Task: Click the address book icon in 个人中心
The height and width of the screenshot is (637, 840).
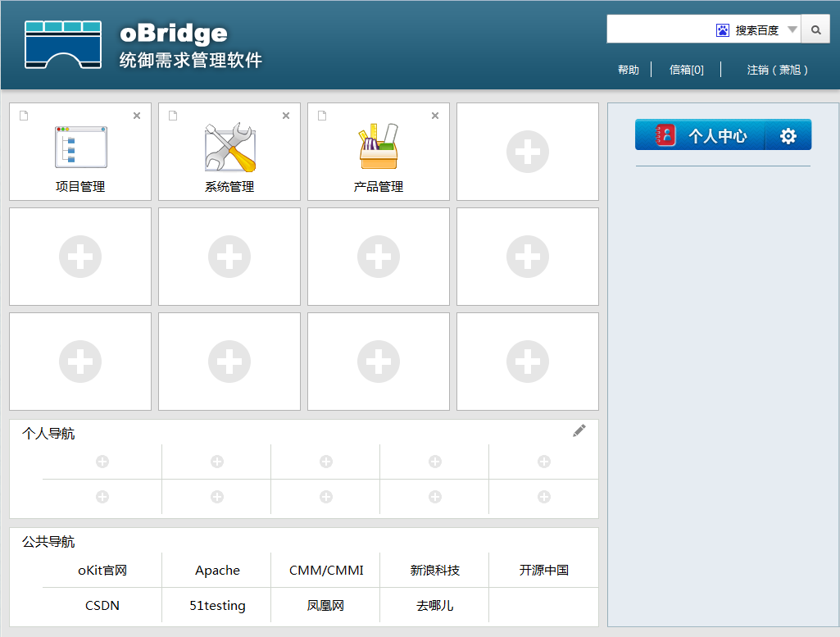Action: click(665, 135)
